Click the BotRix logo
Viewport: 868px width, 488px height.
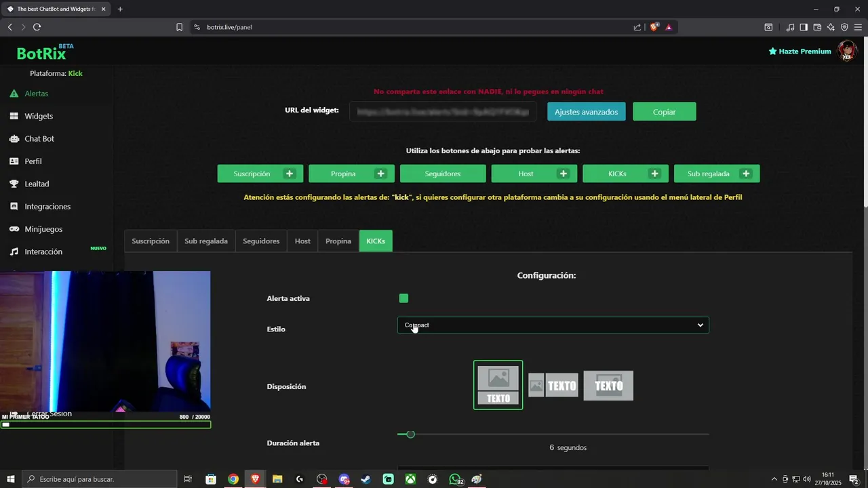pos(45,52)
